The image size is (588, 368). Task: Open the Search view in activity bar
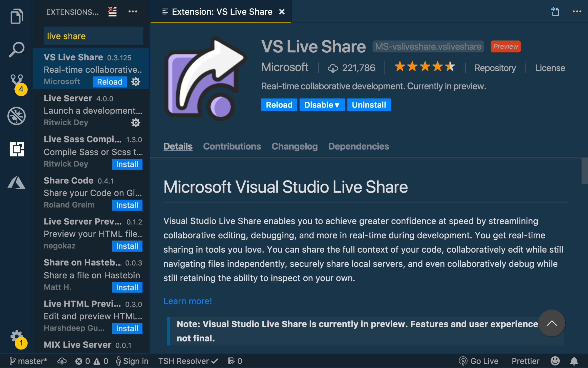16,49
